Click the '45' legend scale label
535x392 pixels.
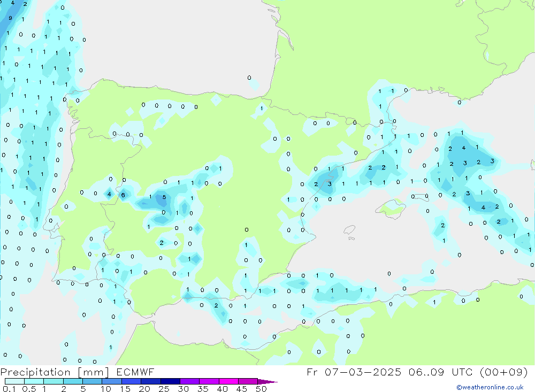[242, 389]
